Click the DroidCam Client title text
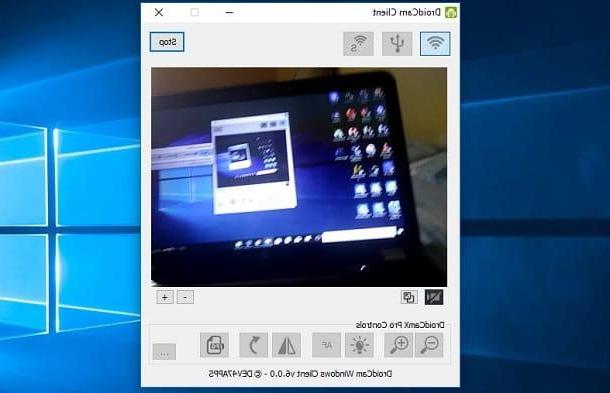The height and width of the screenshot is (393, 610). click(407, 12)
